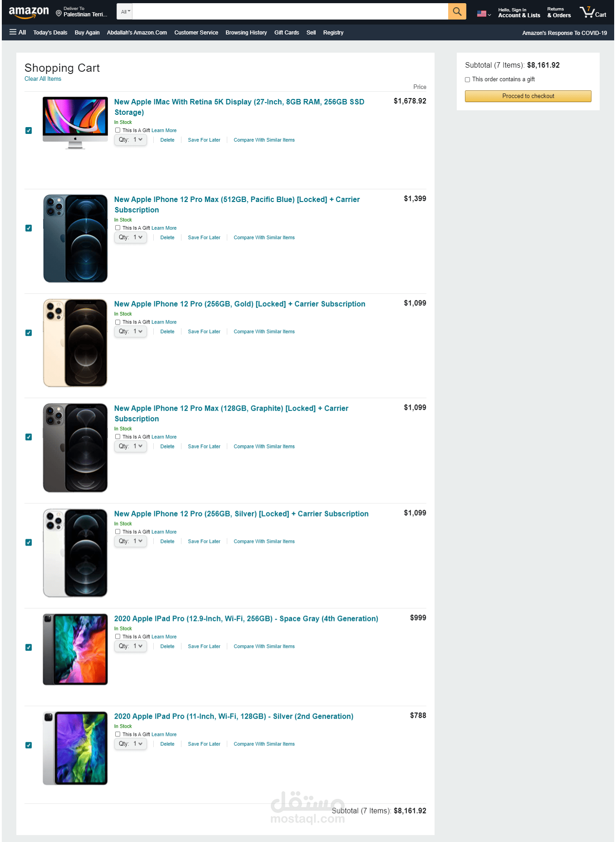Open the iMac product image
The height and width of the screenshot is (842, 616).
(75, 123)
